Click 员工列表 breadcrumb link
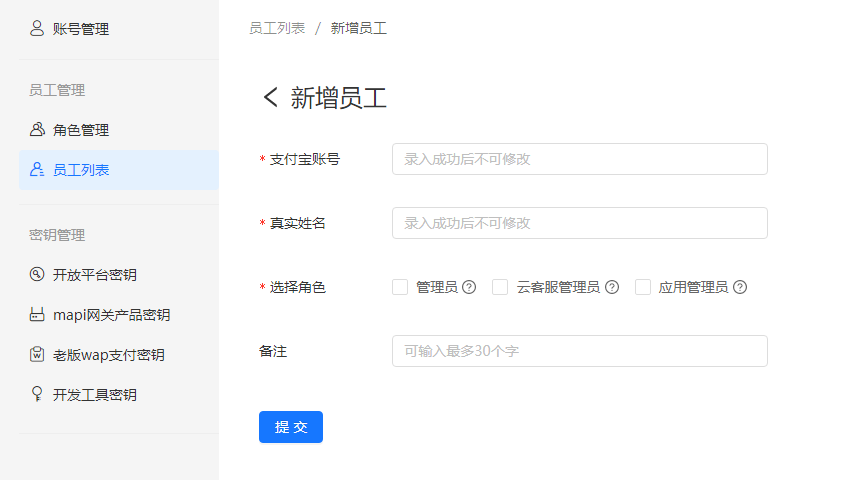This screenshot has width=842, height=480. 277,28
